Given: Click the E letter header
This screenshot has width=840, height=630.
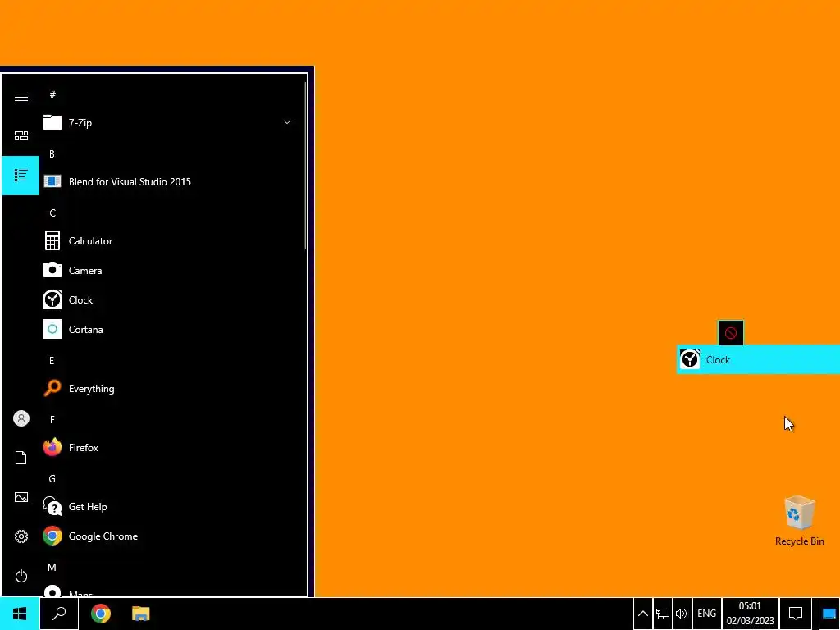Looking at the screenshot, I should click(x=52, y=361).
